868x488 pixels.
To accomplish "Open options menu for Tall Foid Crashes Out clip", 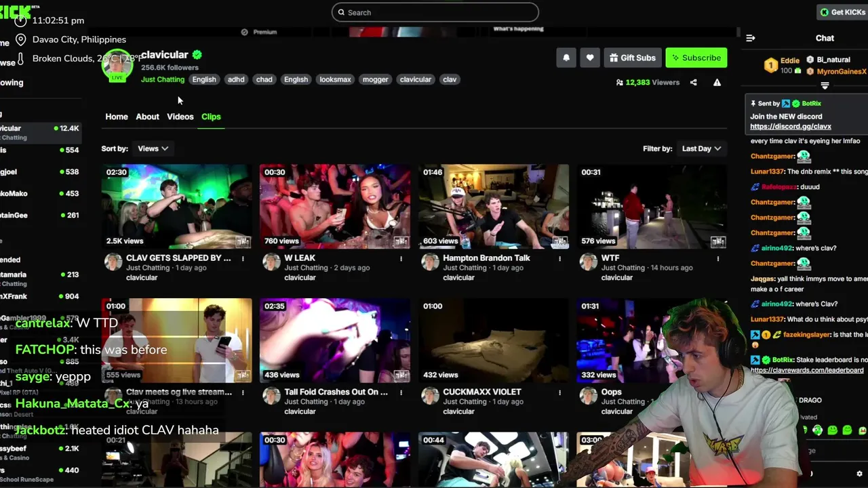I will [401, 392].
